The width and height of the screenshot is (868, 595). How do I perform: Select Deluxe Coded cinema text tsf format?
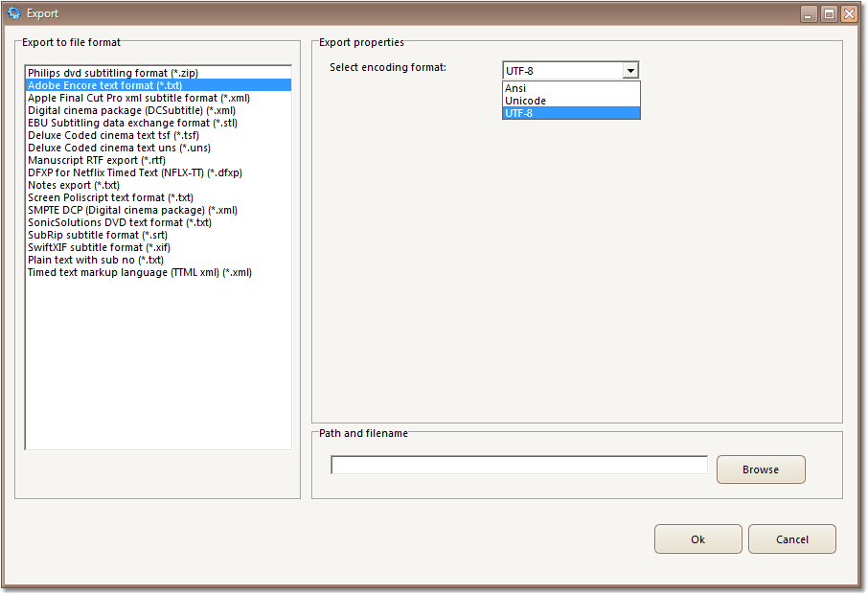(113, 135)
